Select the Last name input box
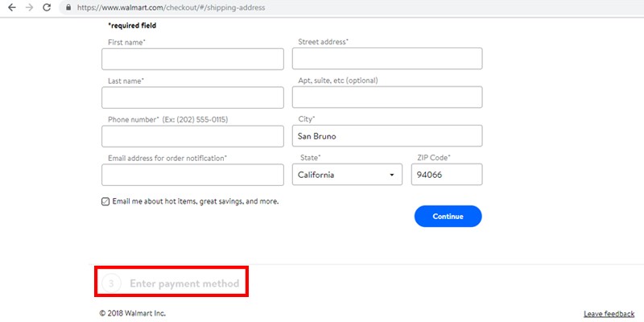Screen dimensions: 644x322 point(192,97)
